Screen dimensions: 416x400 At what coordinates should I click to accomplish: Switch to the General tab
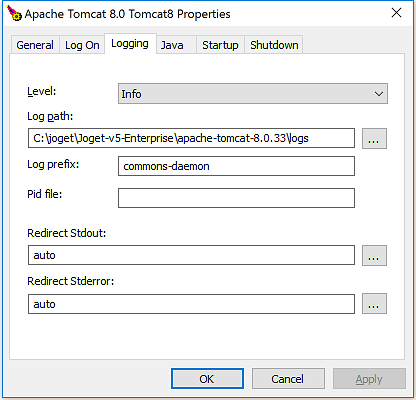pos(35,45)
